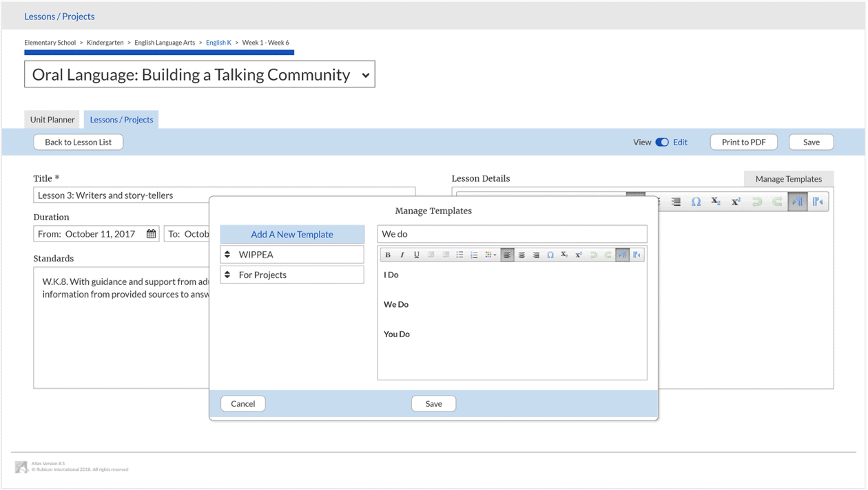Align text left in template editor
This screenshot has width=868, height=490.
pos(507,255)
